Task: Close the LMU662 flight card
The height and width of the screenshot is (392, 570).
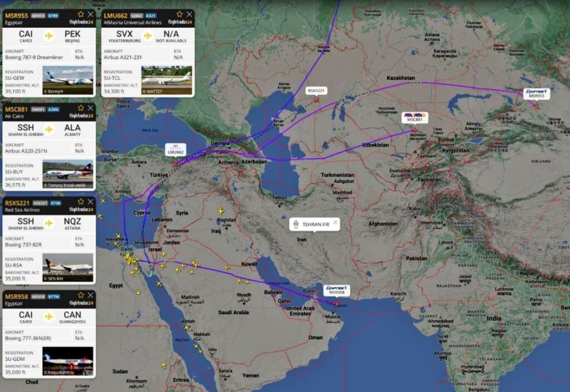Action: [189, 14]
